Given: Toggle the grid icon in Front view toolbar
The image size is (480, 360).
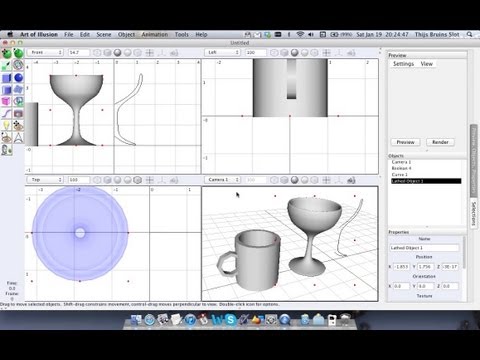Looking at the screenshot, I should [149, 53].
